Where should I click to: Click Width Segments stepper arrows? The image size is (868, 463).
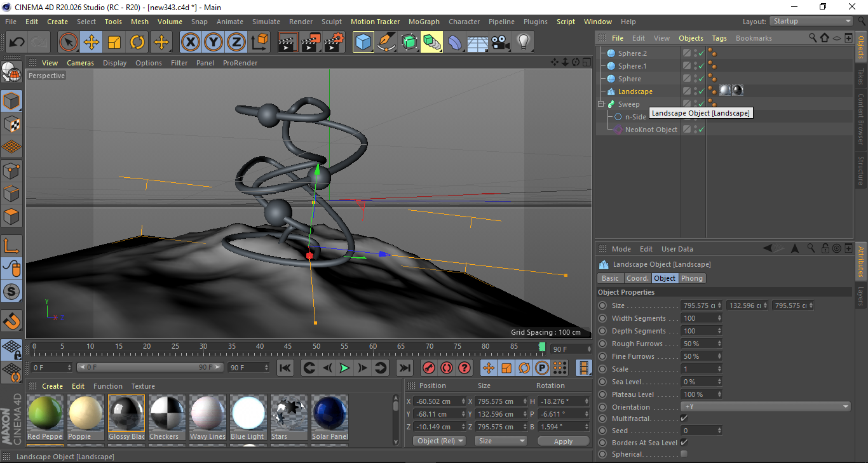719,318
